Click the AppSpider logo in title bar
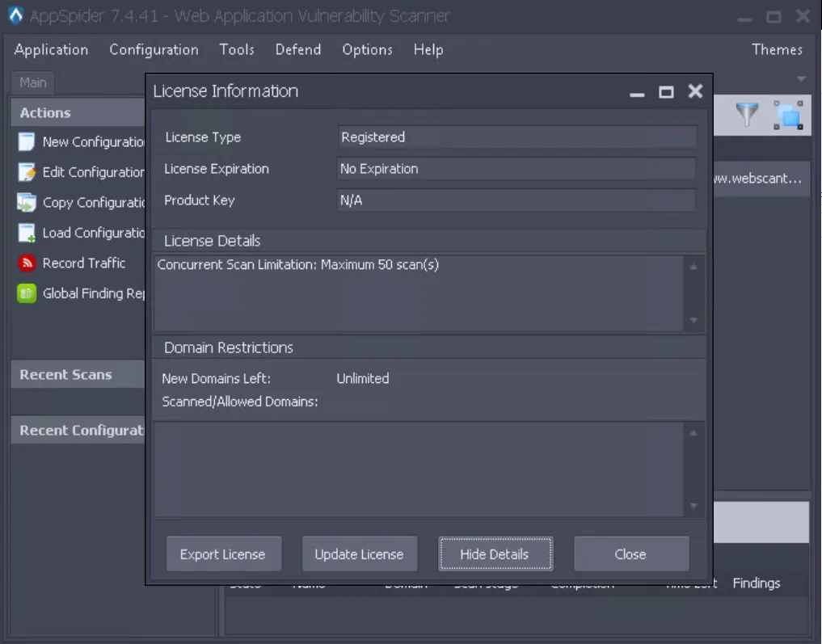This screenshot has width=822, height=644. [15, 15]
